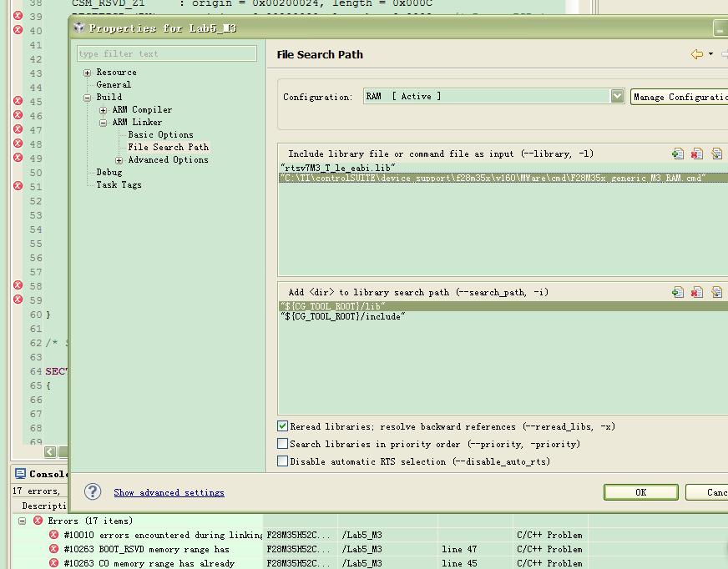The image size is (728, 569).
Task: Click 'line 47' location cell
Action: tap(459, 550)
